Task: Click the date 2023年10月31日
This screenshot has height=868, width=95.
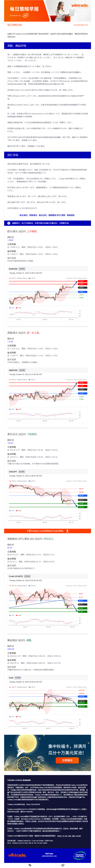Action: pos(81,25)
